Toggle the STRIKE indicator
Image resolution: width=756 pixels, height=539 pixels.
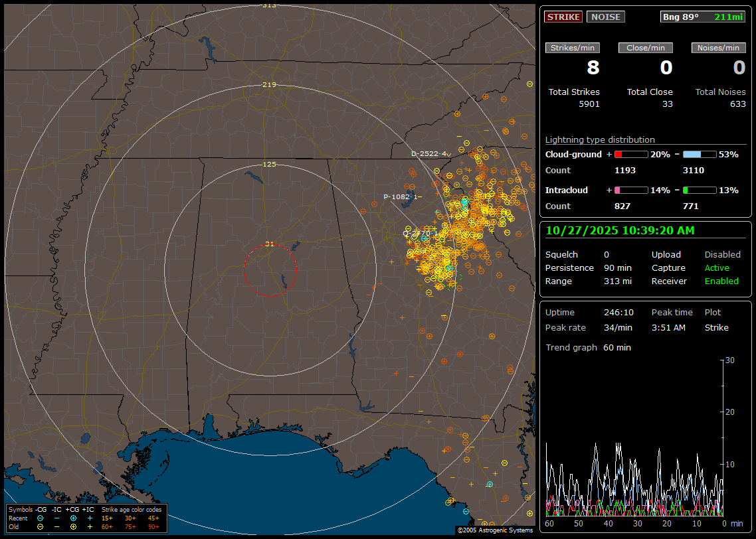pyautogui.click(x=563, y=17)
